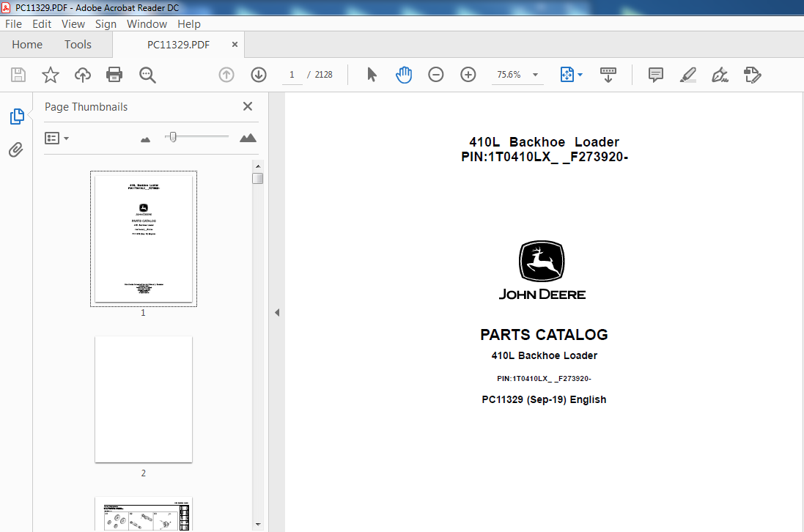Open Find text magnifier icon

pyautogui.click(x=147, y=75)
